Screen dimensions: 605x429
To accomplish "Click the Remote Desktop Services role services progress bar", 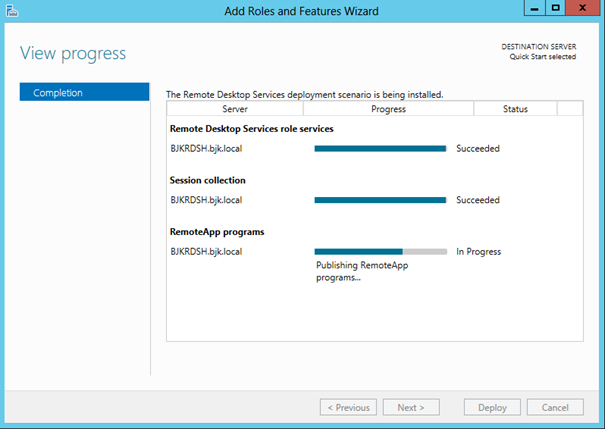I will point(380,149).
